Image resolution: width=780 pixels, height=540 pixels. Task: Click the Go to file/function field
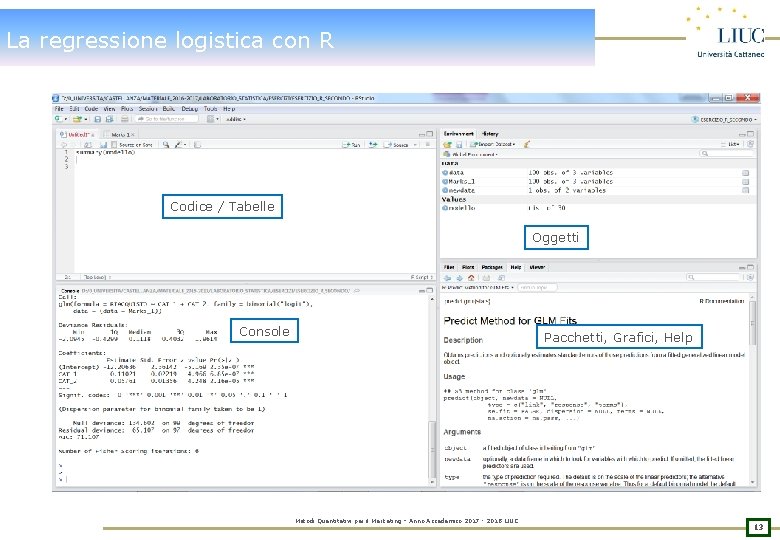pyautogui.click(x=166, y=119)
